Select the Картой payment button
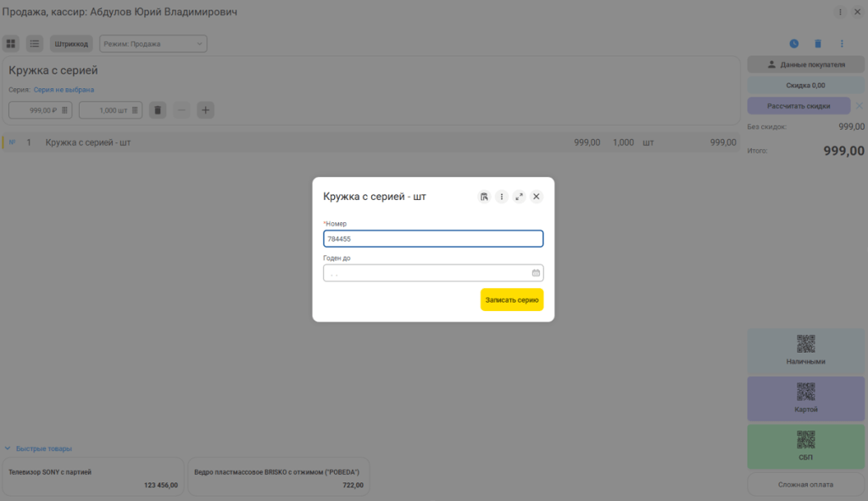The width and height of the screenshot is (868, 501). (x=805, y=398)
